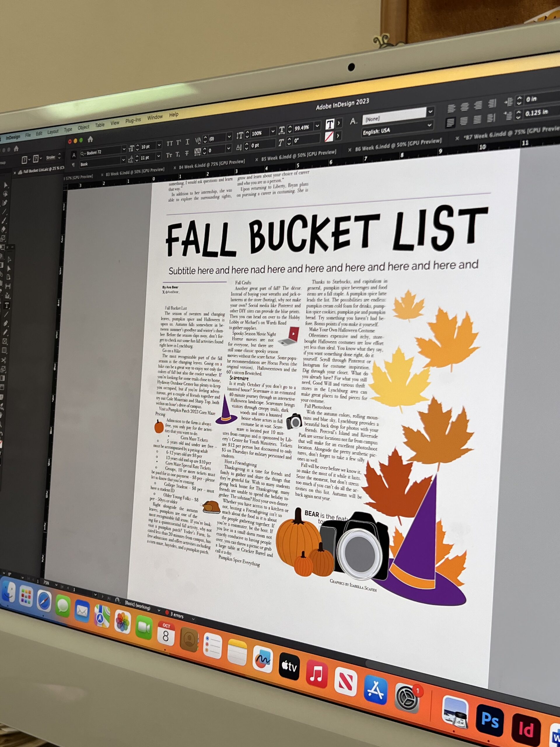Click the text fill color T swatch
The height and width of the screenshot is (747, 560).
coord(330,124)
